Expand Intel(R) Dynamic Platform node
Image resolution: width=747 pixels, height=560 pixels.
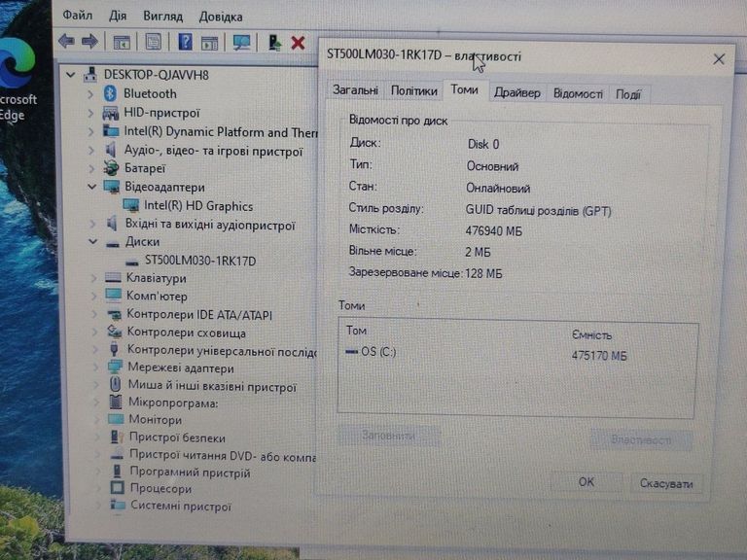pyautogui.click(x=91, y=132)
